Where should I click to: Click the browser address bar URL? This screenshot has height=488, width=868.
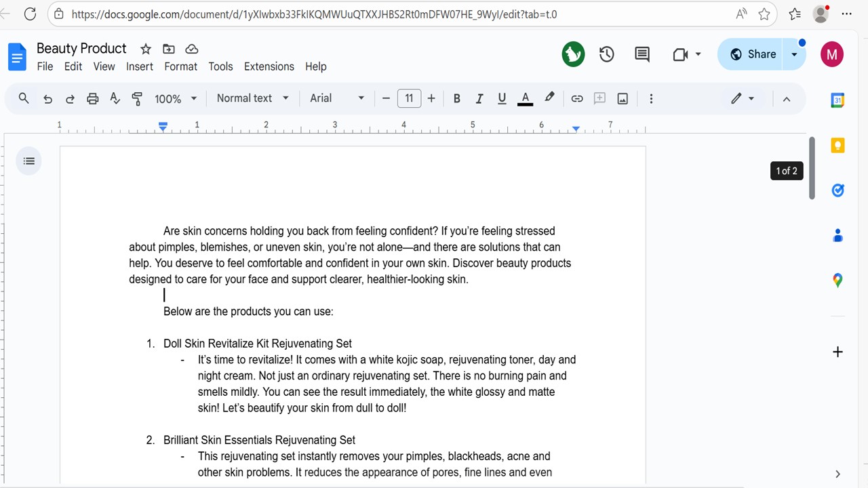point(314,14)
